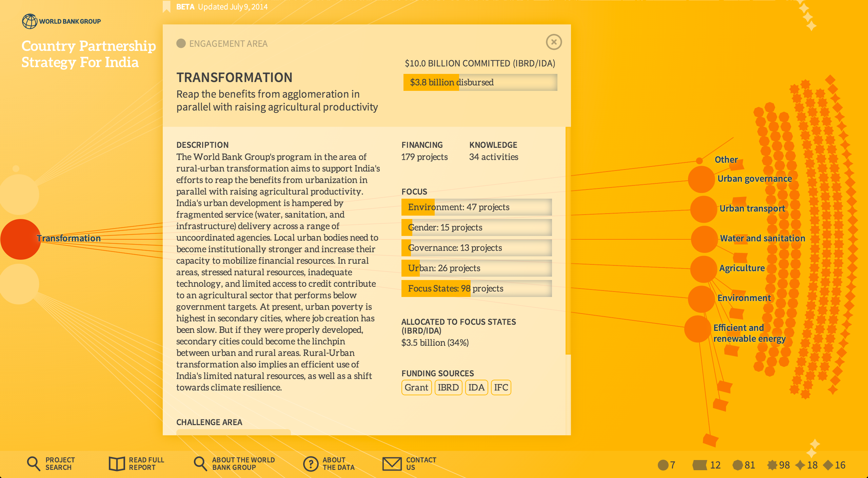Select the Agriculture circle node
868x478 pixels.
[704, 269]
